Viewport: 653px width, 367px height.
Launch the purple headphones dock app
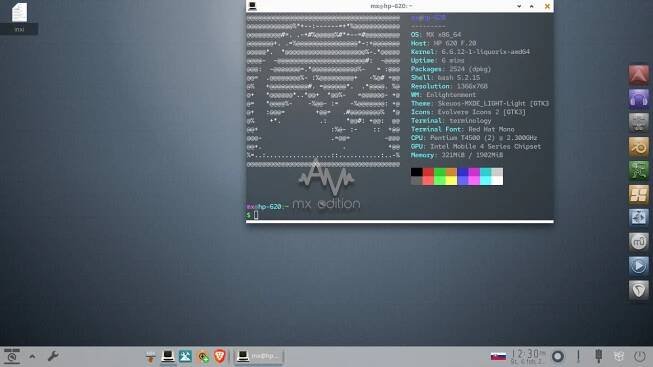(x=638, y=99)
